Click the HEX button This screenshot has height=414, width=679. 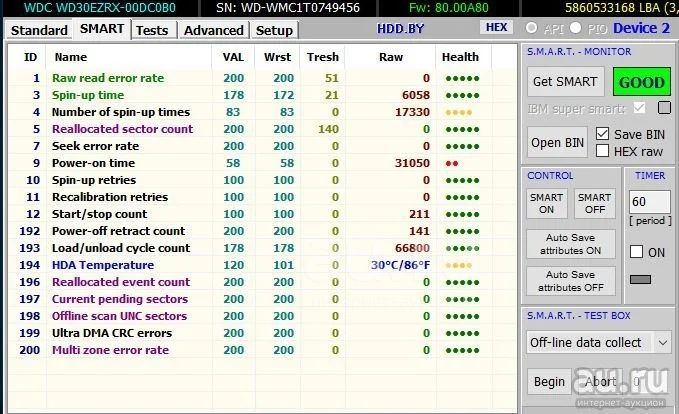click(x=496, y=27)
